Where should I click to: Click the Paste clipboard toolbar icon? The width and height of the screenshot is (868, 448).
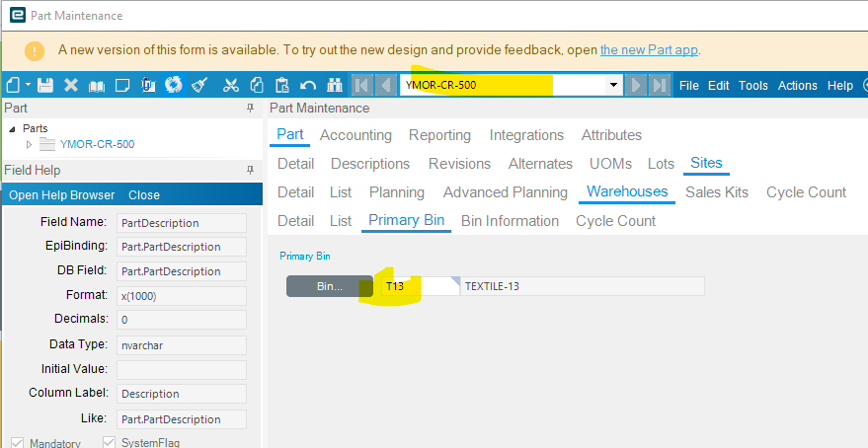point(282,85)
